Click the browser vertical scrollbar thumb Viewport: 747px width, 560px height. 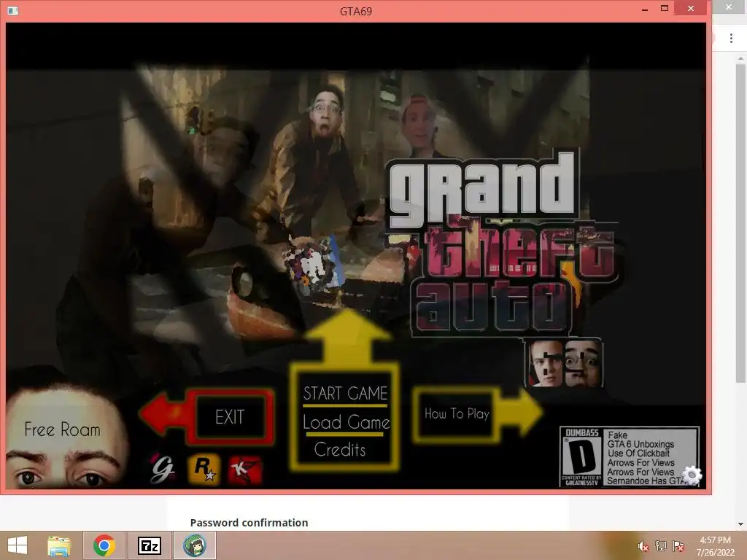tap(740, 223)
